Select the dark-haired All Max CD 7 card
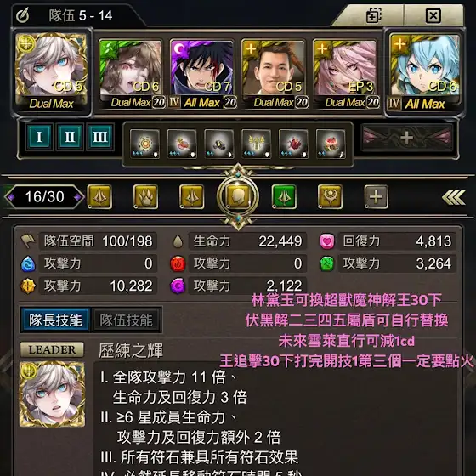Viewport: 476px width, 476px height. (x=202, y=74)
